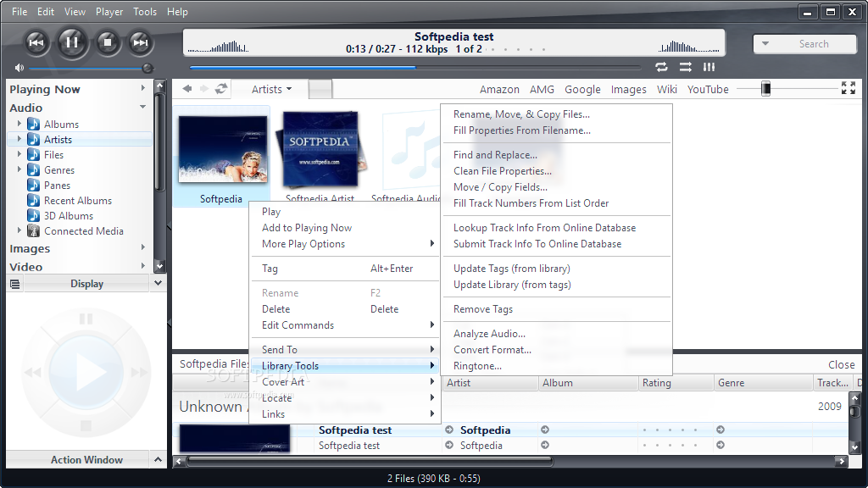Open the Player menu
868x488 pixels.
tap(109, 12)
